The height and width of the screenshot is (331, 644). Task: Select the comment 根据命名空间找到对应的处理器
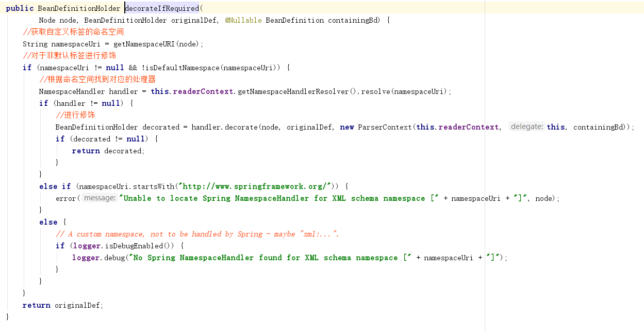pos(97,80)
